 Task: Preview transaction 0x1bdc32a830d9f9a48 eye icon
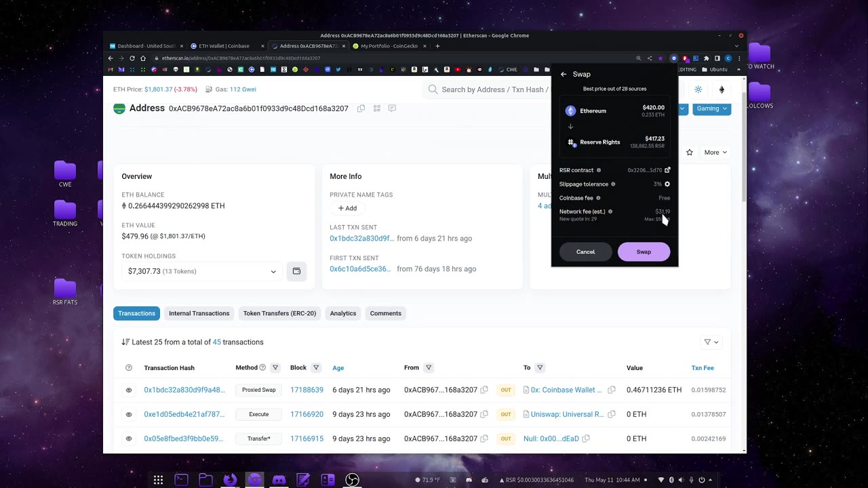point(129,390)
